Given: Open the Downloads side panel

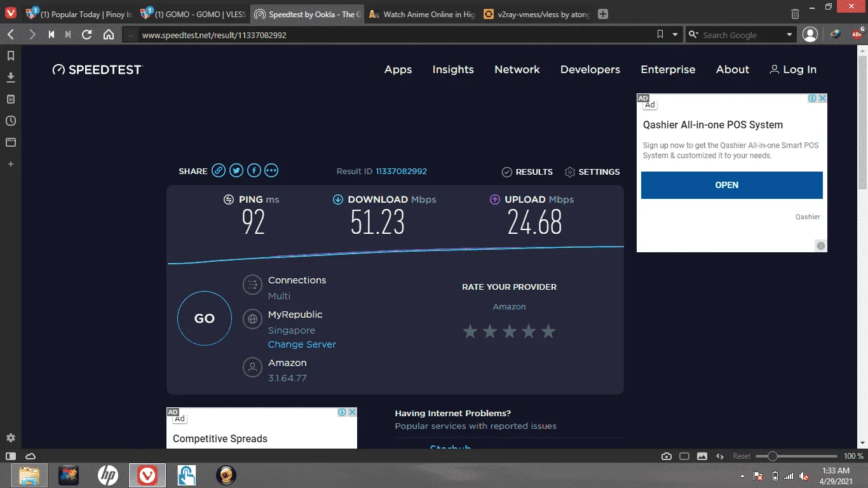Looking at the screenshot, I should pos(10,78).
